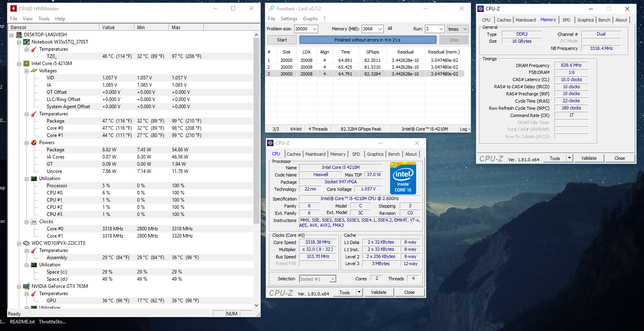Switch to Mainboard tab in lower CPU-Z
The width and height of the screenshot is (644, 331).
coord(315,154)
